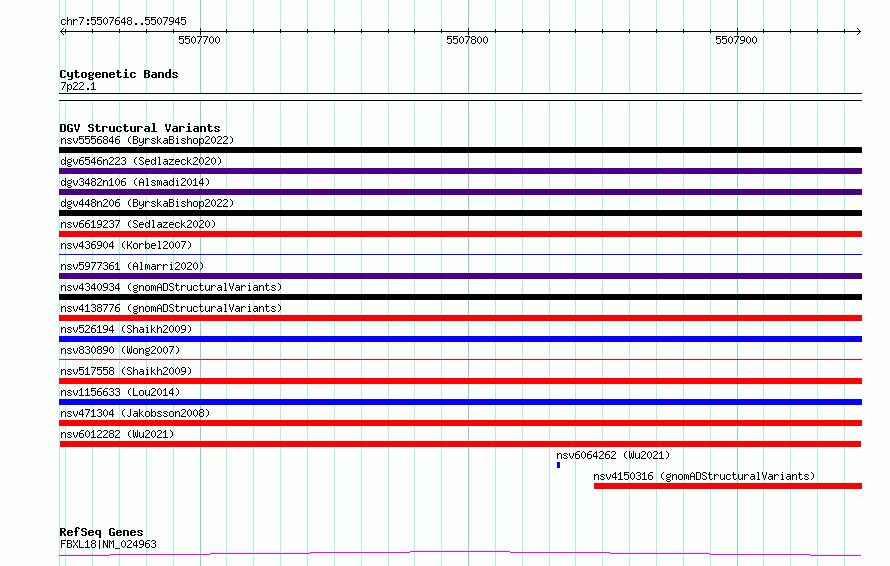Screen dimensions: 890x566
Task: Click the small blue mark under nsv6064262
Action: point(559,465)
